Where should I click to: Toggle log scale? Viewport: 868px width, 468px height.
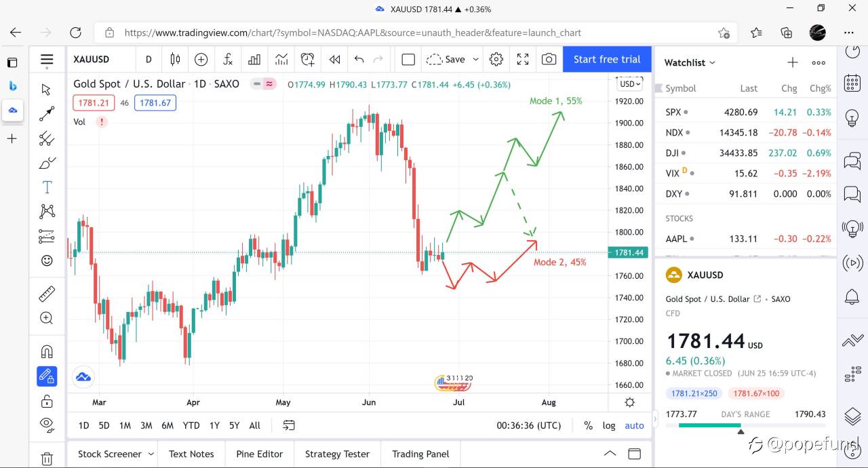609,425
